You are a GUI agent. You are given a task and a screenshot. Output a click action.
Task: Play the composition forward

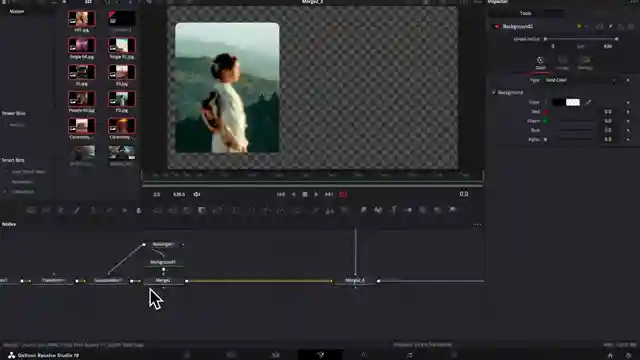pyautogui.click(x=316, y=194)
